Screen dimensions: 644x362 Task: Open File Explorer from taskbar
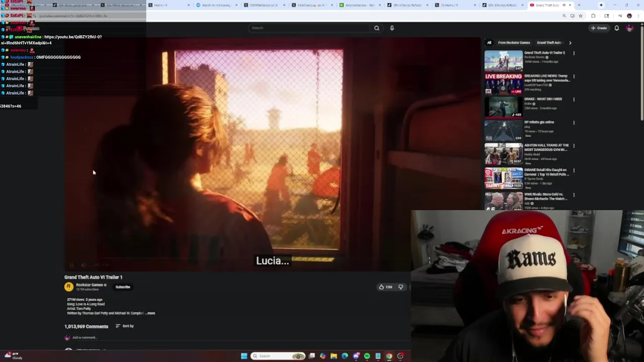334,356
